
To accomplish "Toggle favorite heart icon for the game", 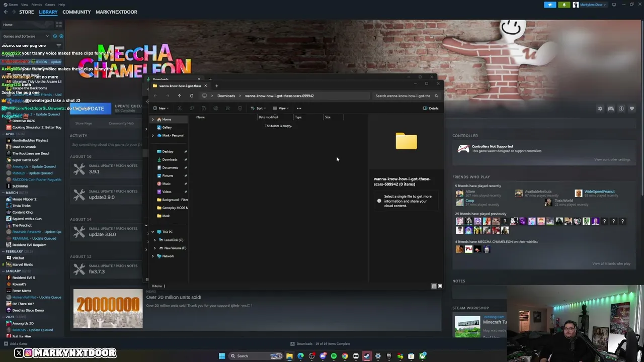I will point(632,109).
